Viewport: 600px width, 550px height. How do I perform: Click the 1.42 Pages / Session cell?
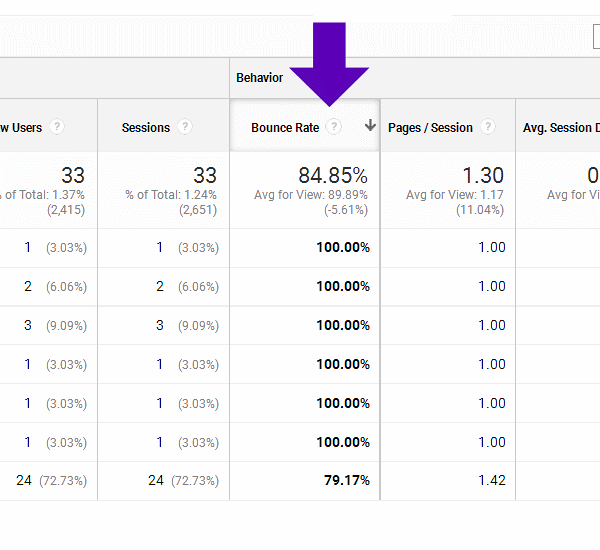tap(491, 481)
